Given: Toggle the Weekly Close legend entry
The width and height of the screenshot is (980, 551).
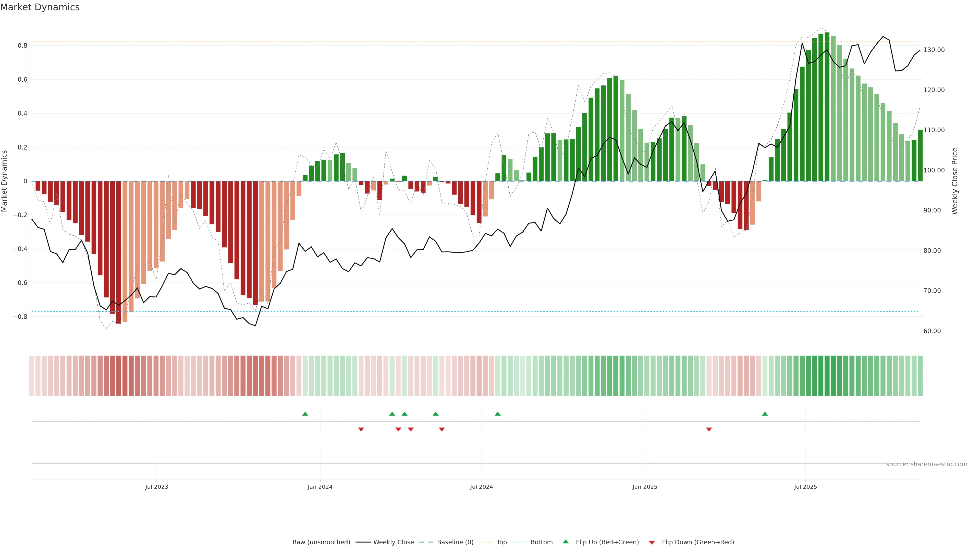Looking at the screenshot, I should [x=393, y=542].
